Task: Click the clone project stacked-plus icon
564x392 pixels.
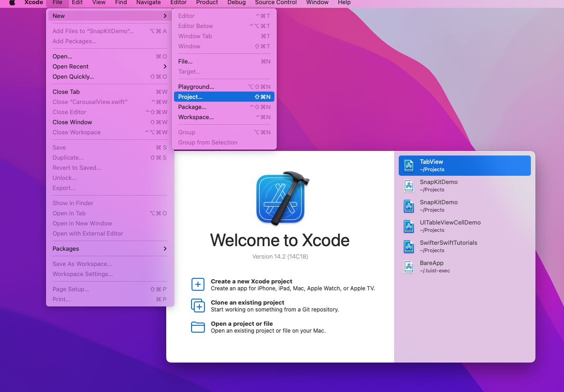Action: coord(198,306)
